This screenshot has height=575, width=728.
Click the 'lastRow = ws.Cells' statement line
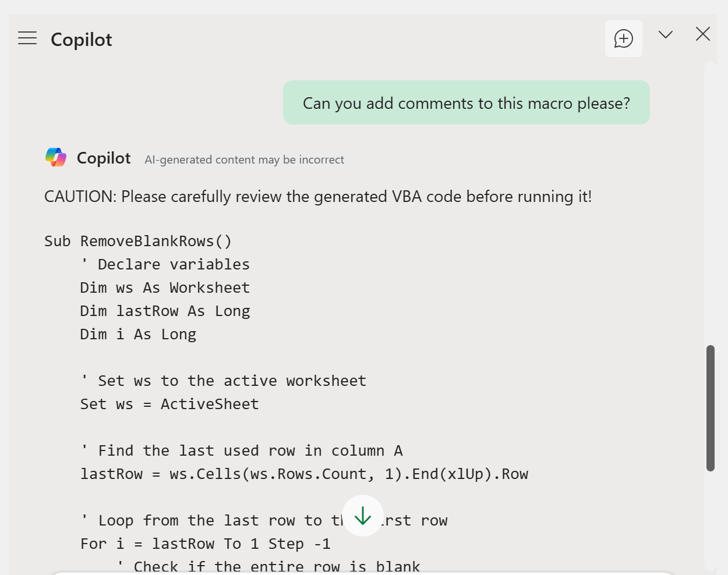pyautogui.click(x=305, y=474)
